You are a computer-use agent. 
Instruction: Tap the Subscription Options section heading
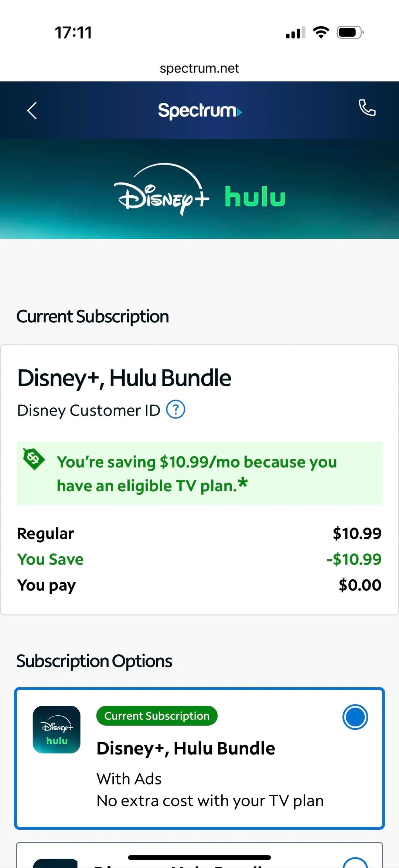pyautogui.click(x=94, y=661)
